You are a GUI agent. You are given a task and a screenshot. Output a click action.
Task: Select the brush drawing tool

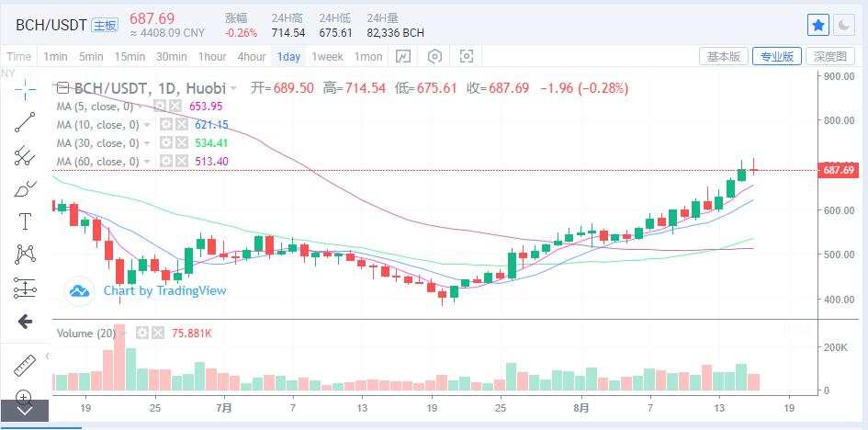pos(25,189)
